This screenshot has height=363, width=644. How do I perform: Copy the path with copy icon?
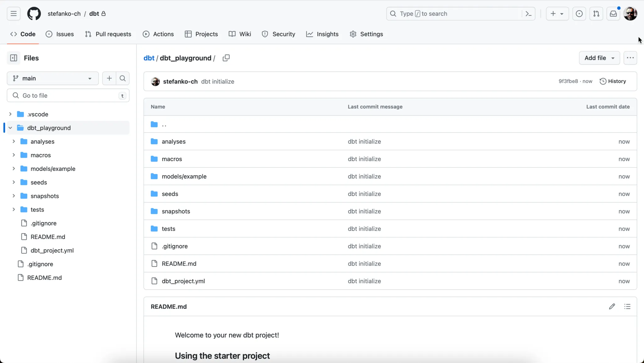pyautogui.click(x=226, y=58)
